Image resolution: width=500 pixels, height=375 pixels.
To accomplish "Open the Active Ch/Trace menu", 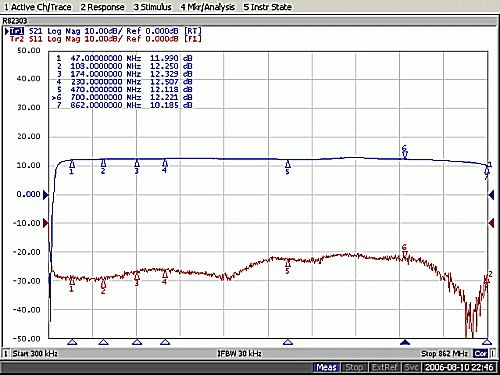I will click(x=37, y=7).
